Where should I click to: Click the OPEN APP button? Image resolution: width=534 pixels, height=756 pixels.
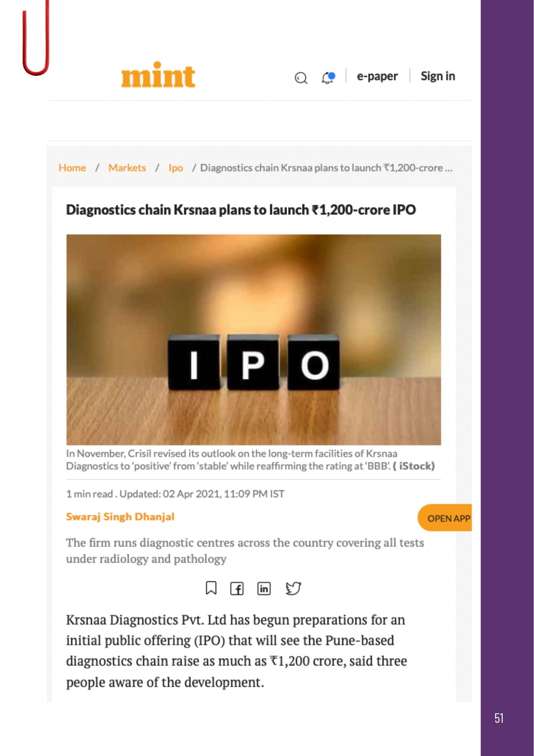pos(445,518)
